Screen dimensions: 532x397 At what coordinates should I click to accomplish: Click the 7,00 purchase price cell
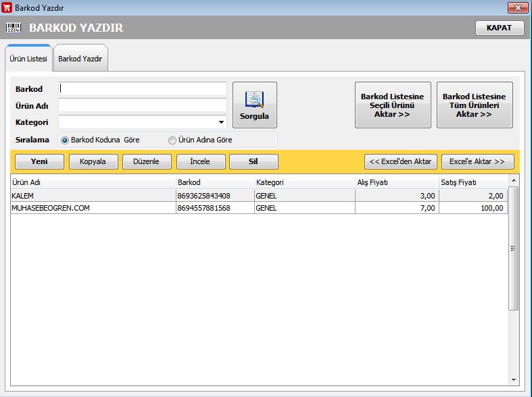(397, 208)
